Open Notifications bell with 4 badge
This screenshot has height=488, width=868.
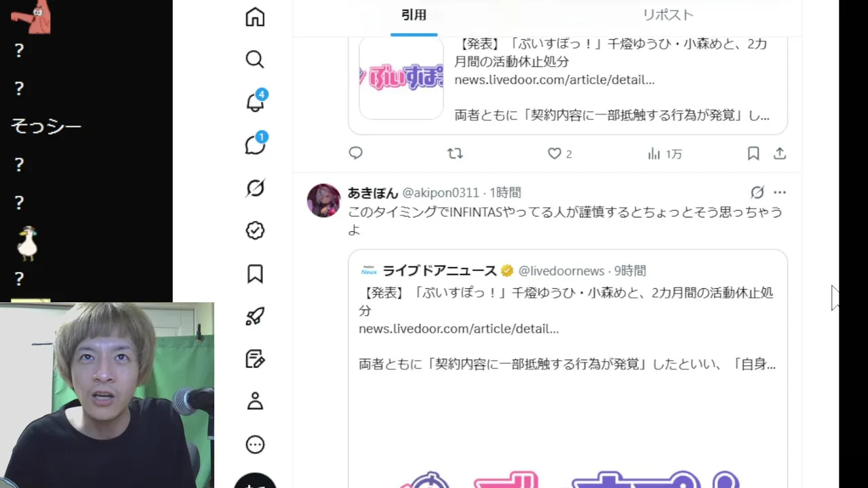[256, 102]
